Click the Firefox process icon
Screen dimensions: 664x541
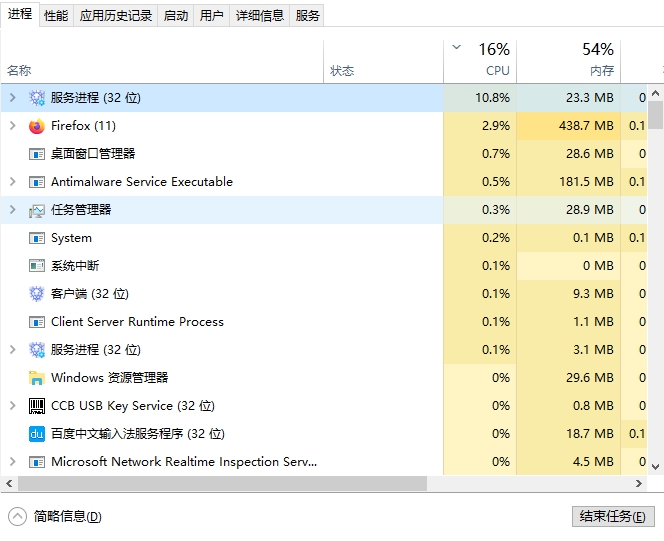click(x=37, y=126)
